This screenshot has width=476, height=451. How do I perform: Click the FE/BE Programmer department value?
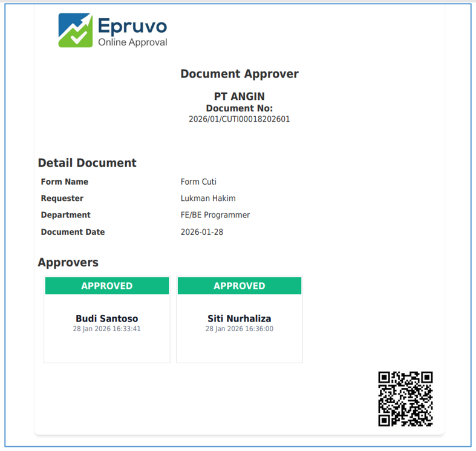[215, 215]
